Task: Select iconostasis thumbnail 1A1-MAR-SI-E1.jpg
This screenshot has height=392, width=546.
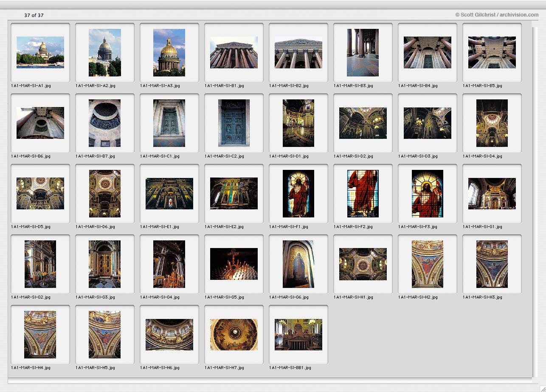Action: (x=169, y=193)
